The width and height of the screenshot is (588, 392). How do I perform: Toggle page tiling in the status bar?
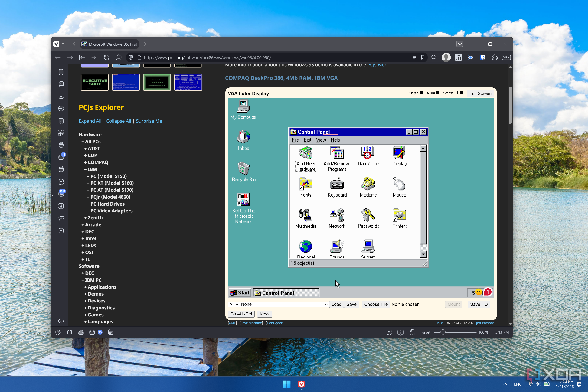pos(400,332)
